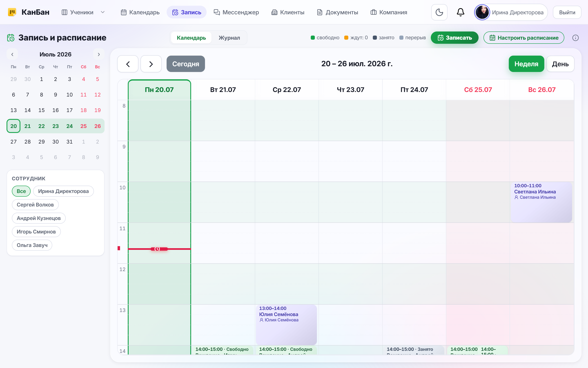Open Календарь in top navigation
This screenshot has height=368, width=588.
pos(140,12)
